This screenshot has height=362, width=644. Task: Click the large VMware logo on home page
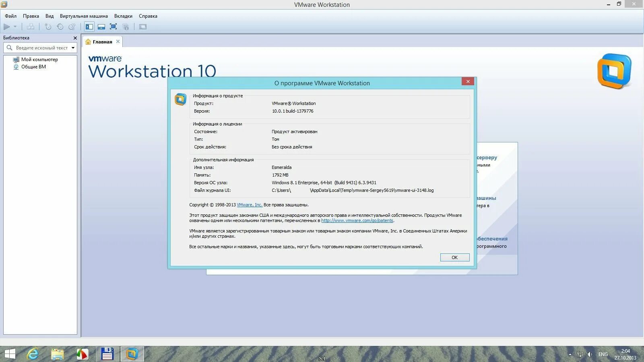point(614,71)
